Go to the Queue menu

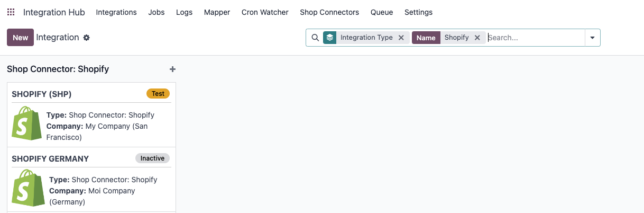pos(382,12)
